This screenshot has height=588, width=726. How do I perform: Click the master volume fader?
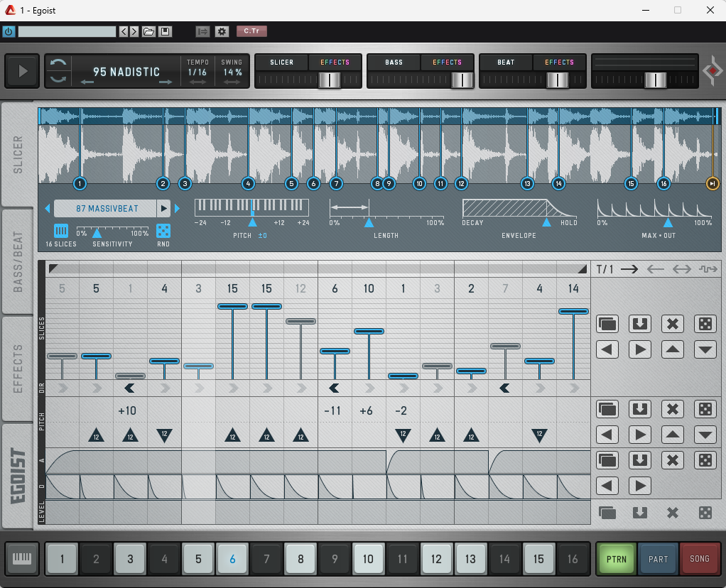[655, 80]
